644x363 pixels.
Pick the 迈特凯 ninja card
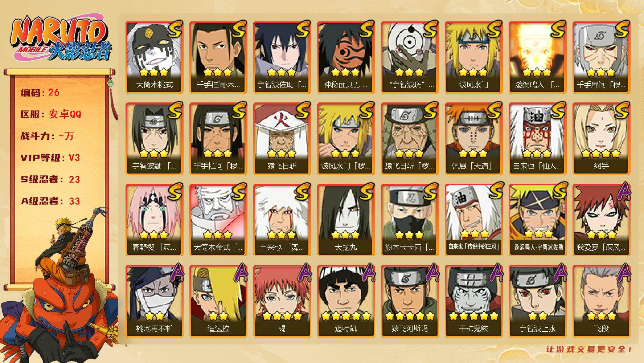coord(346,301)
